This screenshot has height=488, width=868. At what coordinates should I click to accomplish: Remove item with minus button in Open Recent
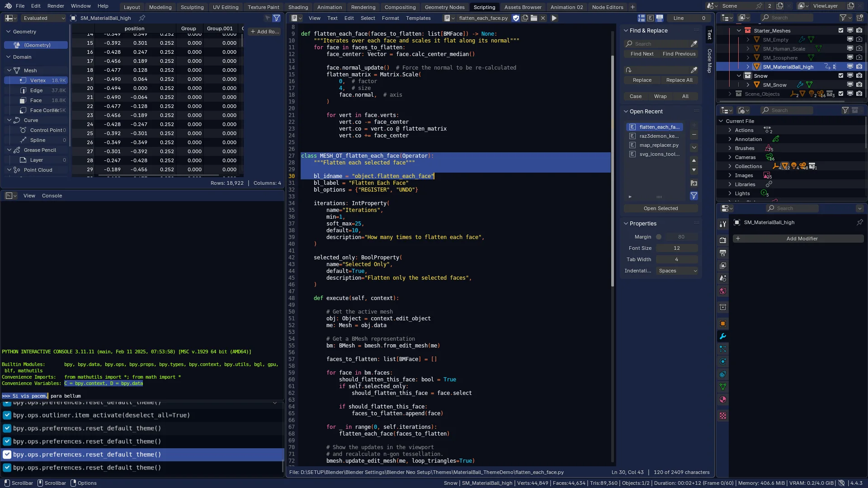(x=694, y=135)
